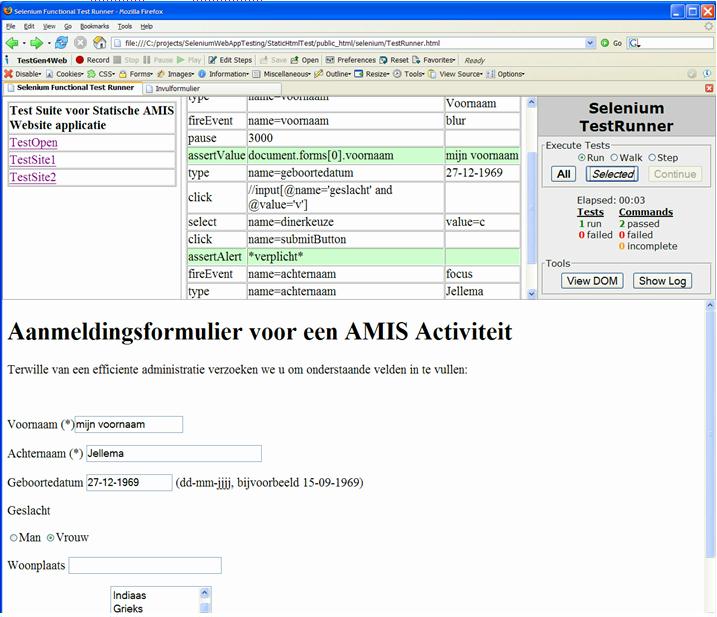The width and height of the screenshot is (717, 617).
Task: Click the Open icon in TestGen4Web toolbar
Action: coord(305,60)
